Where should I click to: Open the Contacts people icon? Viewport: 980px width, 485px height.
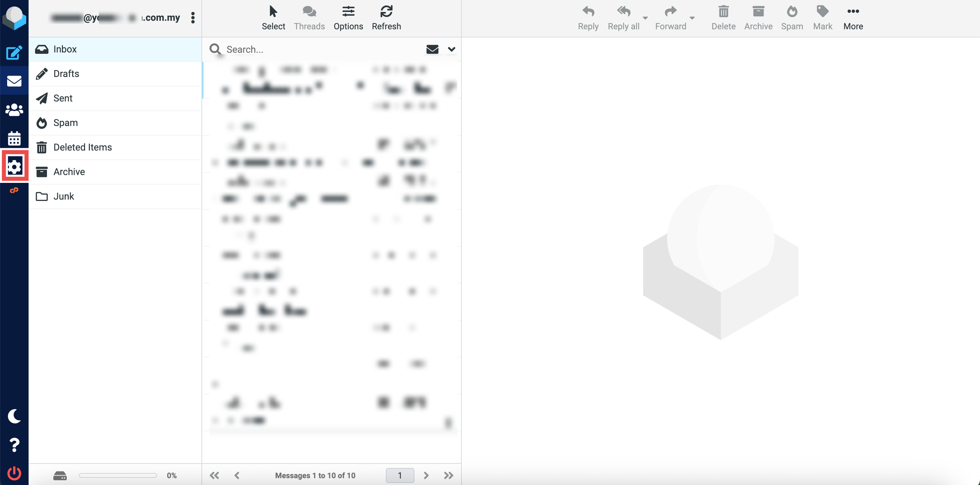(x=14, y=110)
